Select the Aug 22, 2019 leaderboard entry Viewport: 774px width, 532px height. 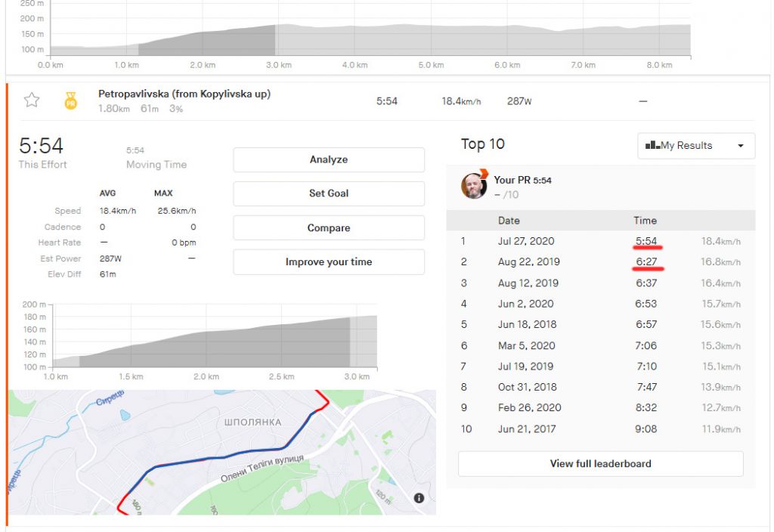tap(529, 262)
